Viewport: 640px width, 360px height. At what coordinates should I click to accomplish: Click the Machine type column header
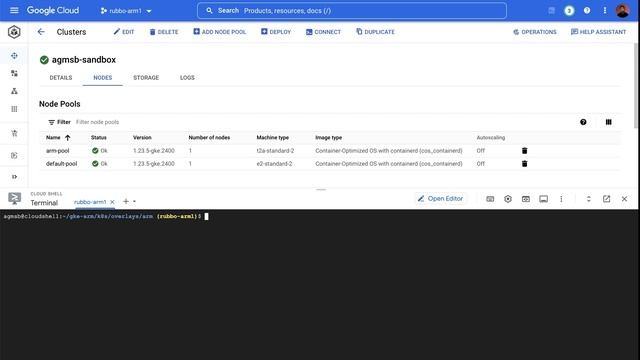273,138
